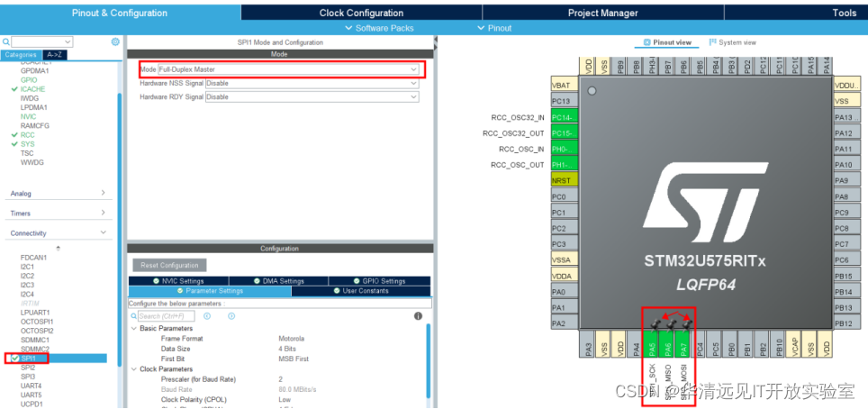Screen dimensions: 868x409
Task: Select the Categories tab
Action: [x=21, y=55]
